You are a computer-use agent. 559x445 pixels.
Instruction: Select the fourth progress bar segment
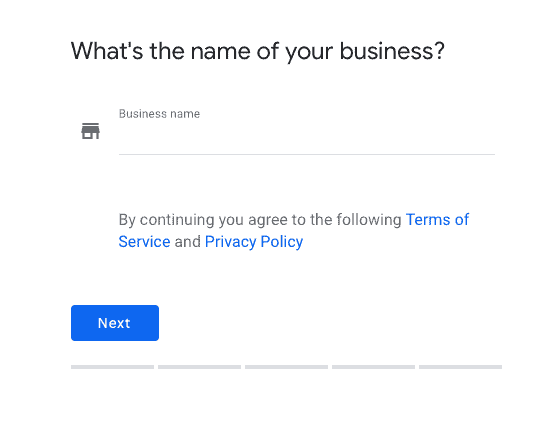coord(373,367)
